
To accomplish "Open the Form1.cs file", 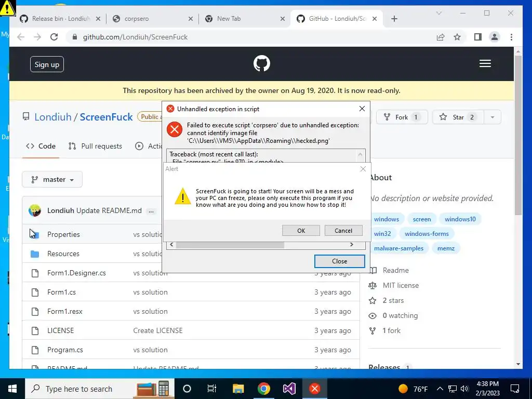I will click(x=61, y=292).
